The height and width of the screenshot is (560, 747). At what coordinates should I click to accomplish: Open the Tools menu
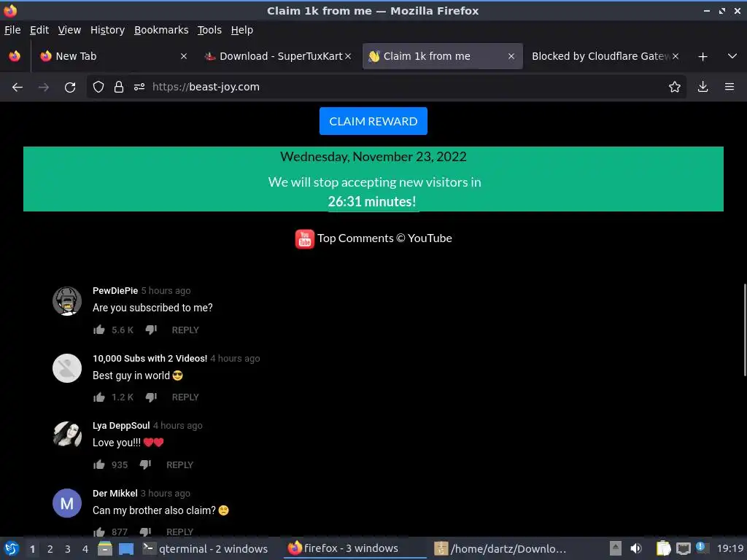point(209,30)
